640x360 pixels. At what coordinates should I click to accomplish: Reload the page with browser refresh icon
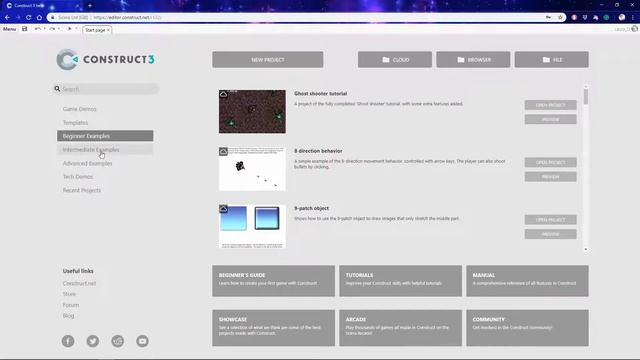pyautogui.click(x=29, y=18)
